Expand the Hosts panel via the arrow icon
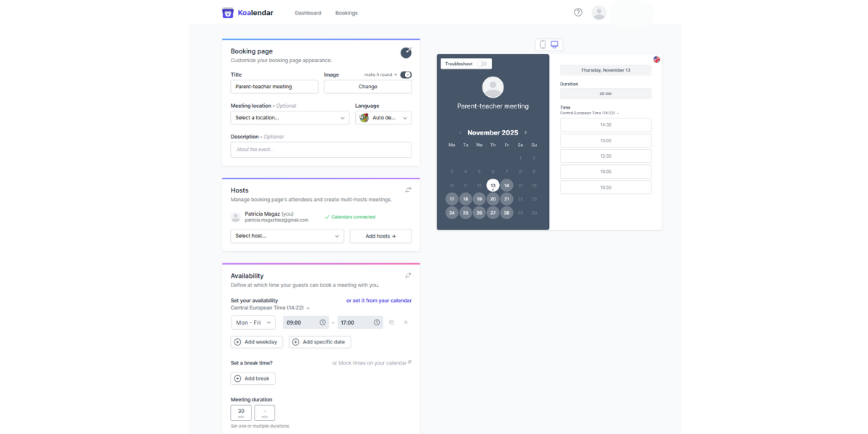The width and height of the screenshot is (868, 434). pos(408,189)
